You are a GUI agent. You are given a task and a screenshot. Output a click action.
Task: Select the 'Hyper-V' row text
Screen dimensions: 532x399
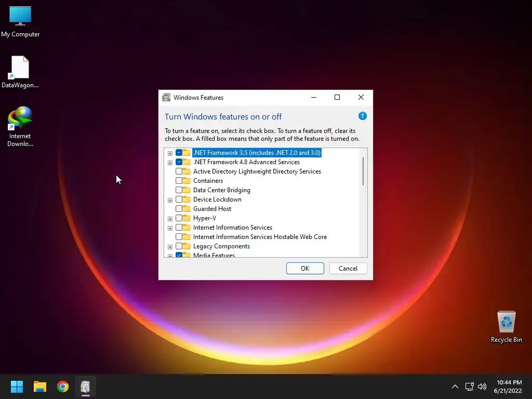point(205,218)
